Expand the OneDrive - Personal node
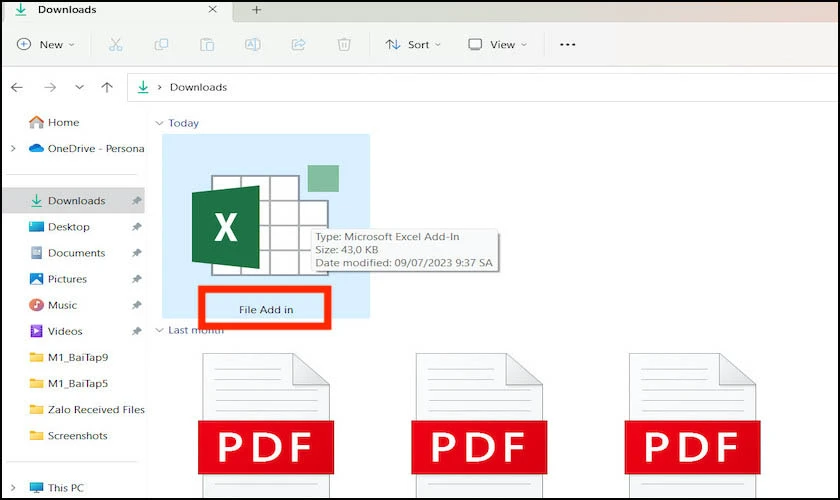Image resolution: width=840 pixels, height=500 pixels. point(13,148)
